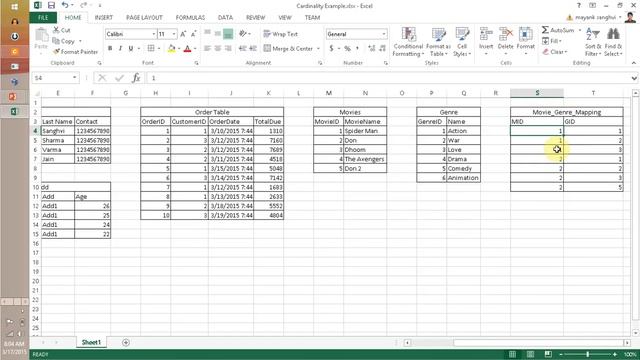Toggle Underline formatting
This screenshot has width=640, height=360.
pyautogui.click(x=131, y=48)
